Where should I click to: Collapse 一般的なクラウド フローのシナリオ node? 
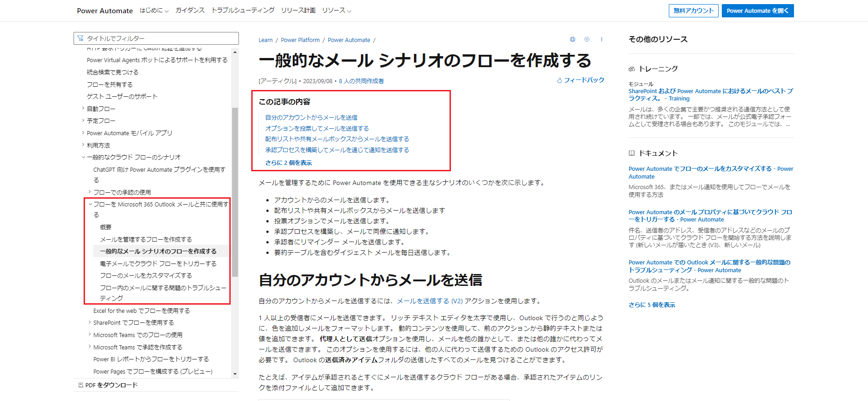click(83, 157)
